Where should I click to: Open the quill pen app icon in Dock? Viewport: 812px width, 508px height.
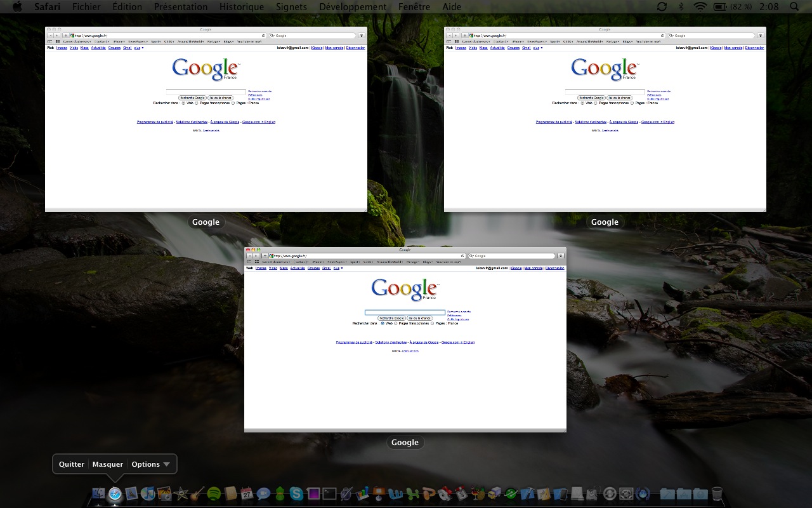(x=346, y=493)
